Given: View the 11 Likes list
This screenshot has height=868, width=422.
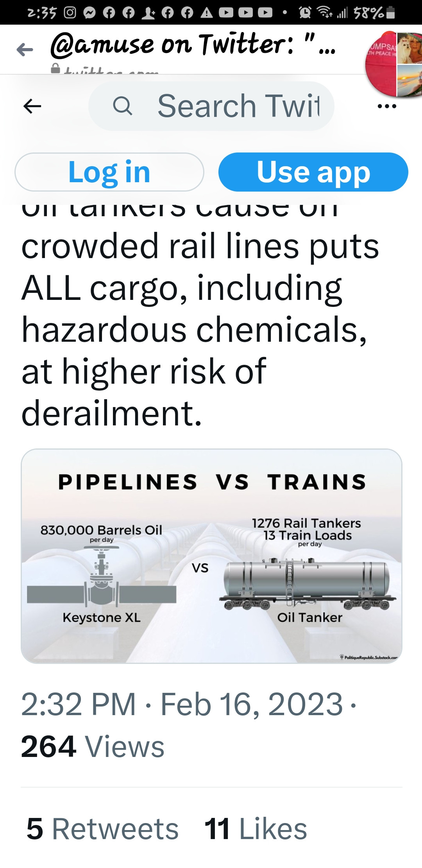Looking at the screenshot, I should click(x=256, y=829).
